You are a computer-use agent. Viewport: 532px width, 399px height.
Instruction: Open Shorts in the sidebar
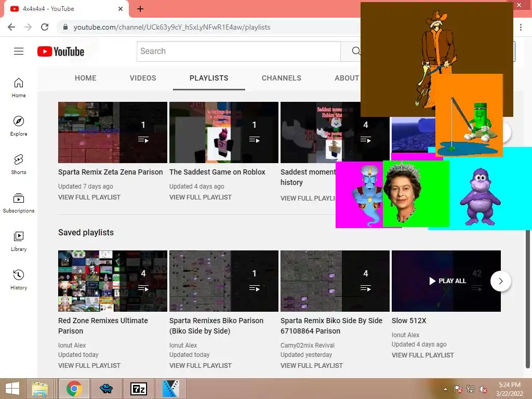pos(19,165)
